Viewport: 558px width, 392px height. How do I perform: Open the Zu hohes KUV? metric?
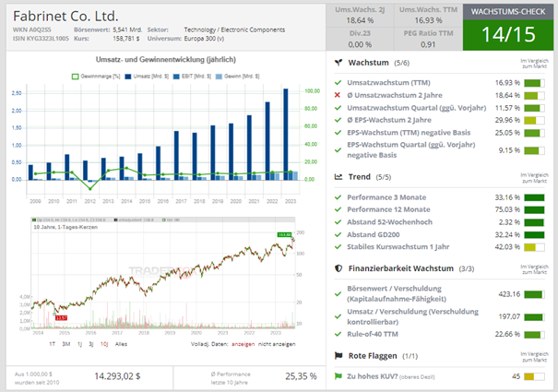tap(391, 376)
